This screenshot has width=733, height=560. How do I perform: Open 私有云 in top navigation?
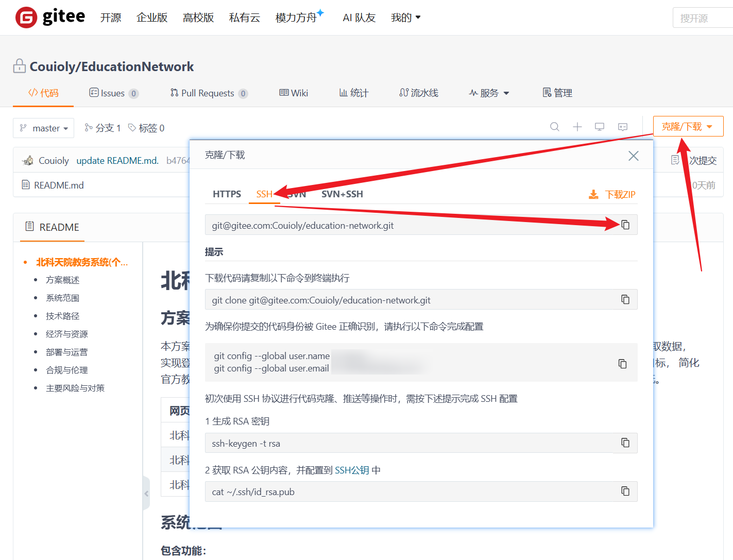pos(245,18)
